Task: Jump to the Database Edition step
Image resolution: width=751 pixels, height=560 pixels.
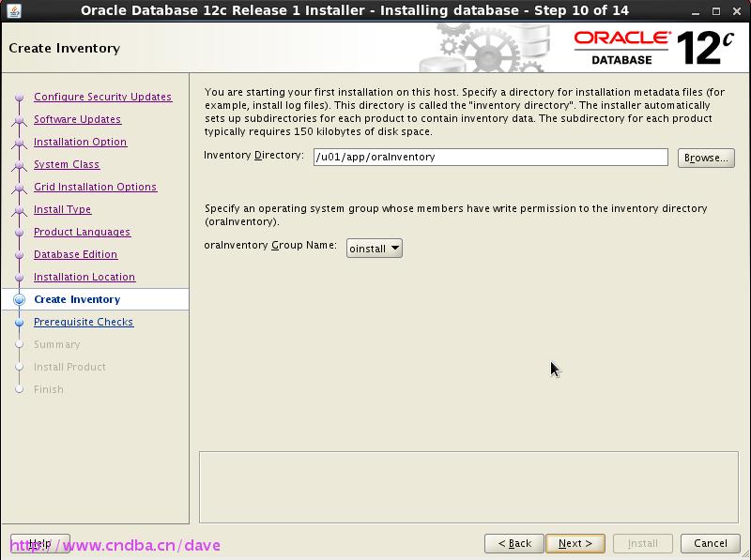Action: (x=76, y=254)
